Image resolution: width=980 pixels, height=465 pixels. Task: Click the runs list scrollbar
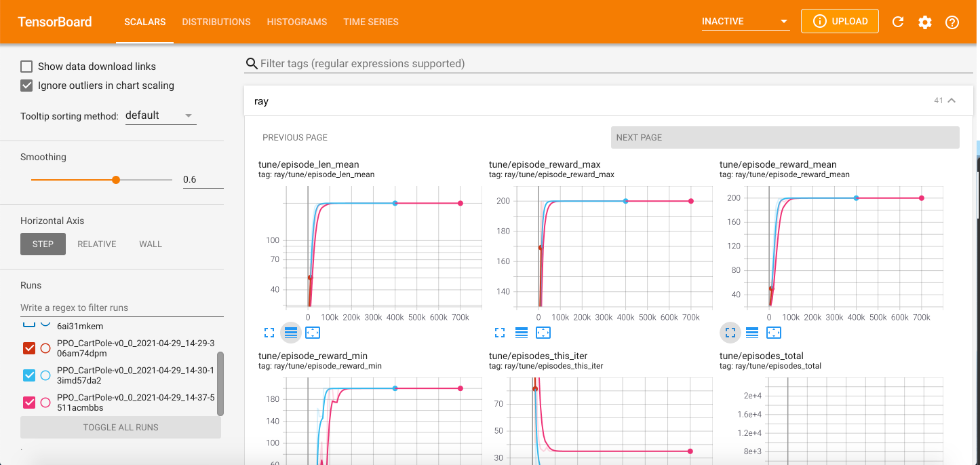220,384
